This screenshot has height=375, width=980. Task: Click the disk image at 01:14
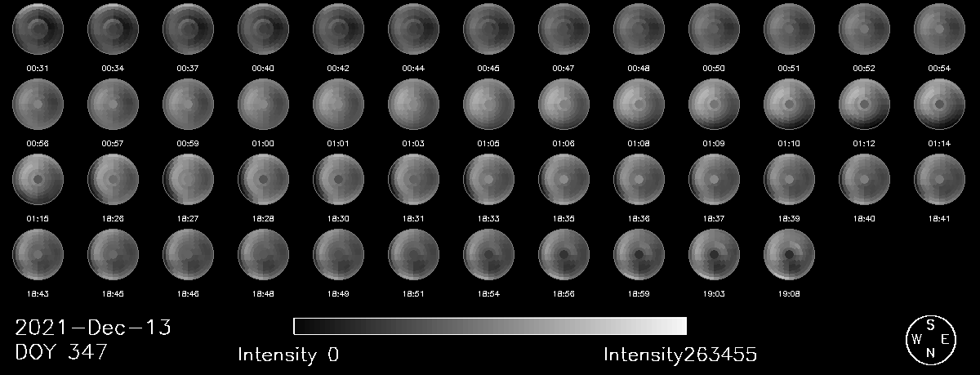940,104
